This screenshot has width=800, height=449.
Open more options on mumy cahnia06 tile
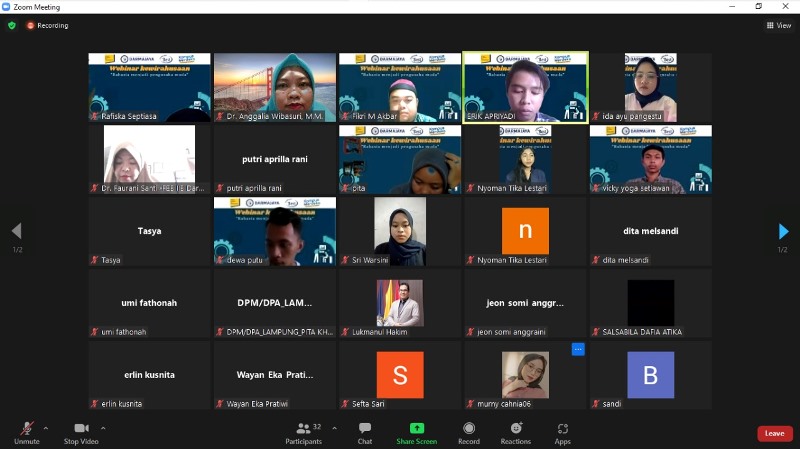coord(578,350)
